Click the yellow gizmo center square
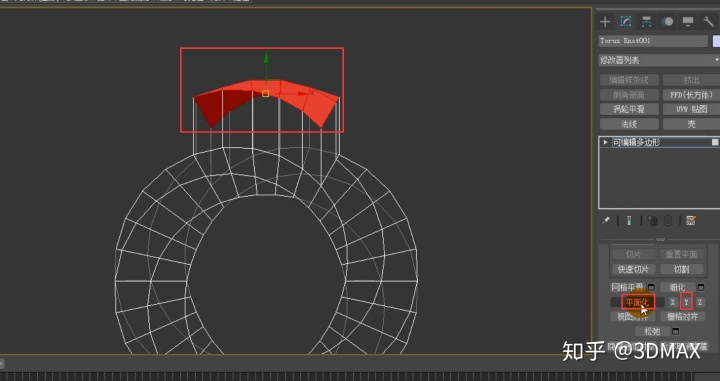 pyautogui.click(x=265, y=94)
